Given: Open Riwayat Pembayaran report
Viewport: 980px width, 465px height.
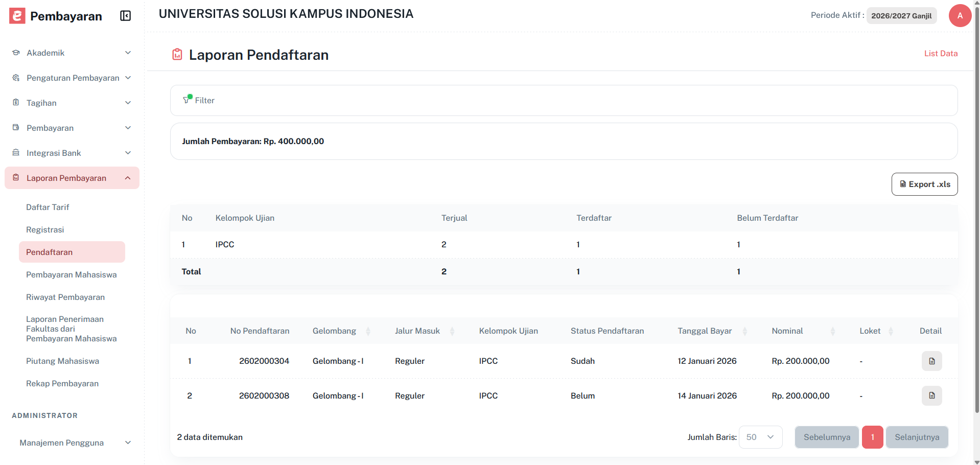Looking at the screenshot, I should [65, 297].
